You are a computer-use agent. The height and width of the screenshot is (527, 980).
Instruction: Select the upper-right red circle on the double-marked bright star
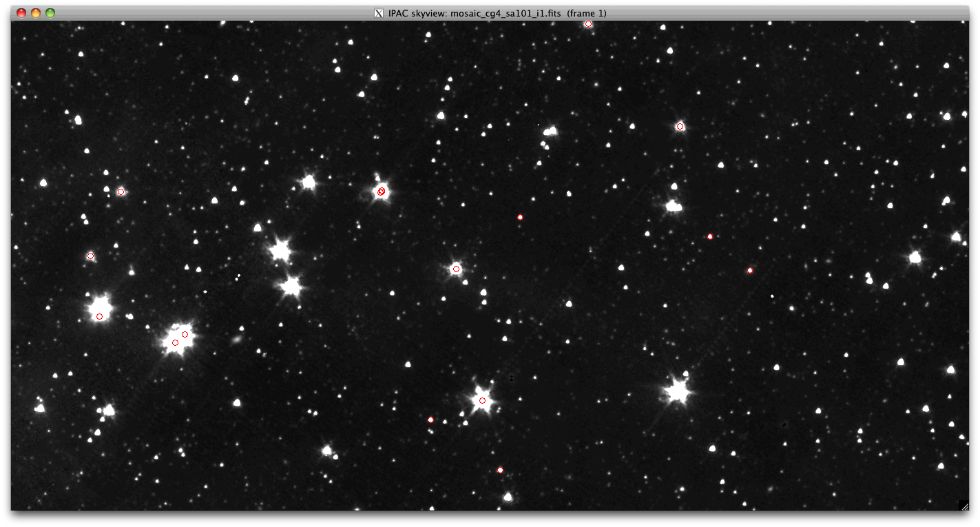point(185,334)
